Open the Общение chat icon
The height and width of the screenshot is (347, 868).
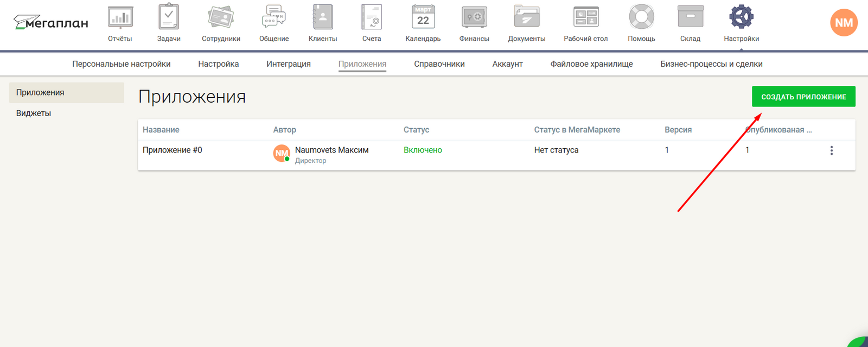[273, 18]
